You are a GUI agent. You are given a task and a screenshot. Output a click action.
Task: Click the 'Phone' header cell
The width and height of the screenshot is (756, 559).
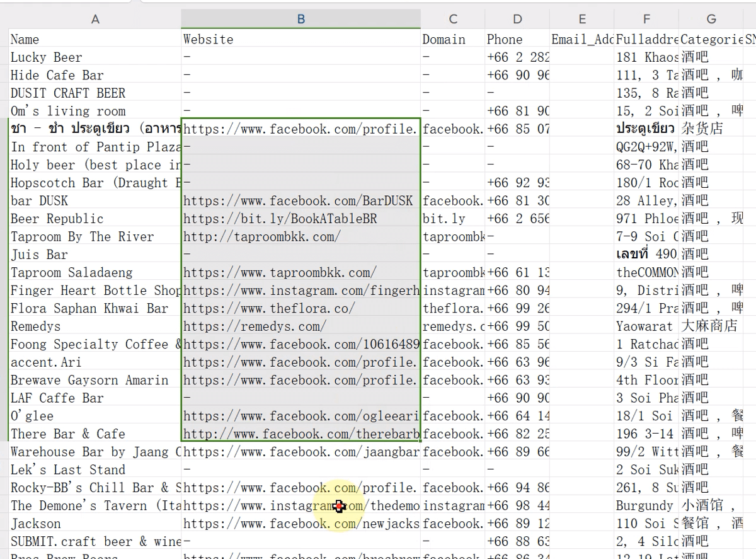point(517,39)
